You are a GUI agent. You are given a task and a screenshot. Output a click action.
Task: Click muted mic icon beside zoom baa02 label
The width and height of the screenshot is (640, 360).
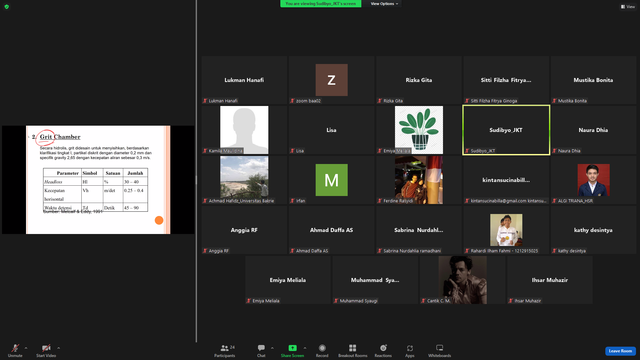point(293,101)
